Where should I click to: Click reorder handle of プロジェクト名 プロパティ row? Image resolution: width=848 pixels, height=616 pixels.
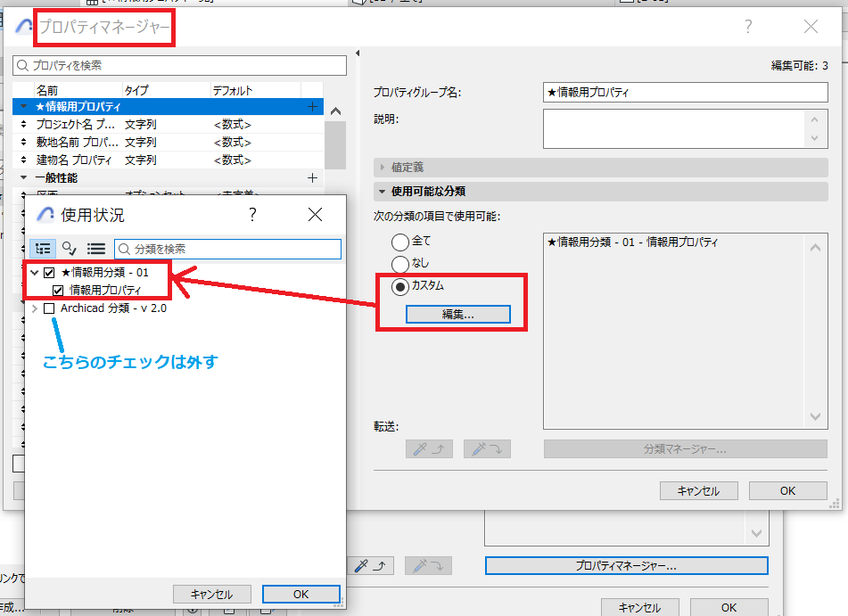tap(23, 125)
